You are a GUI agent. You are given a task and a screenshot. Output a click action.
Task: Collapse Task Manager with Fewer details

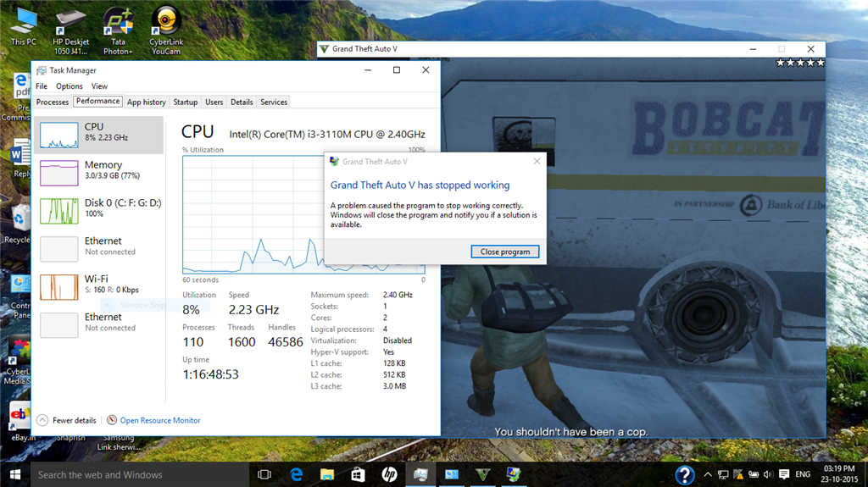pyautogui.click(x=66, y=421)
